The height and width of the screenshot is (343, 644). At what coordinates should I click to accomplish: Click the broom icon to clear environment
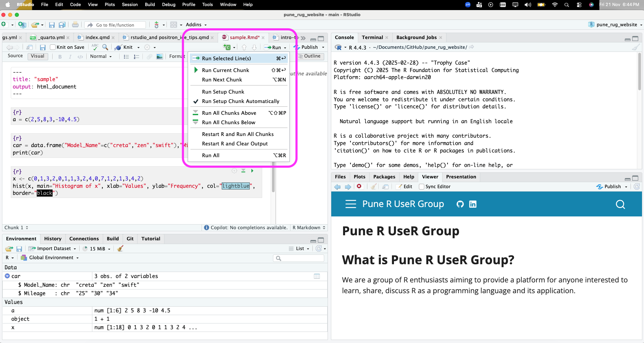120,249
